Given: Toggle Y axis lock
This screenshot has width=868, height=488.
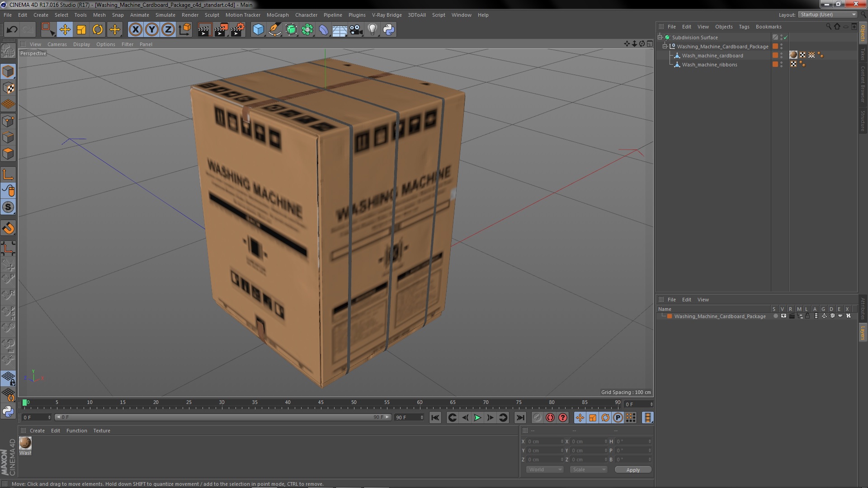Looking at the screenshot, I should (152, 30).
